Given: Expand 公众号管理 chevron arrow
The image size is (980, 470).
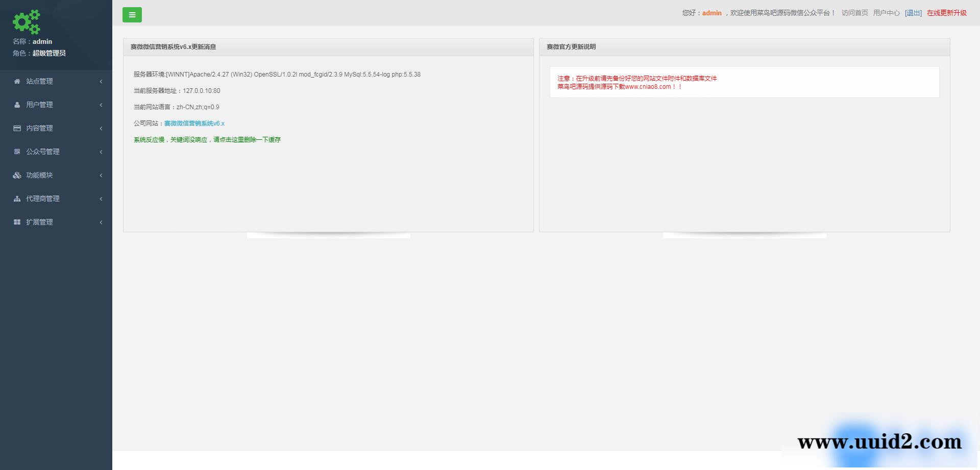Looking at the screenshot, I should coord(101,152).
